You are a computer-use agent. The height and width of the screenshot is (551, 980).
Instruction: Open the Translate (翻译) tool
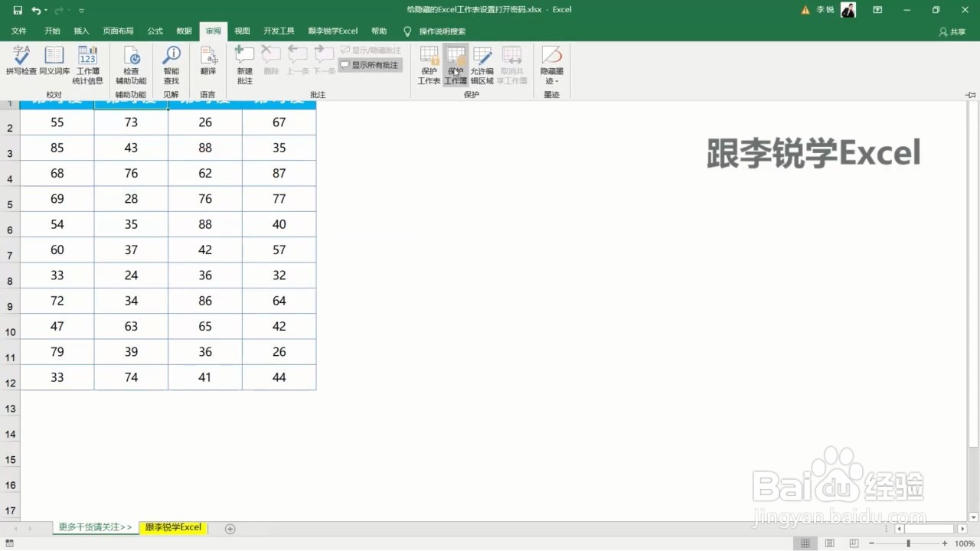click(208, 60)
